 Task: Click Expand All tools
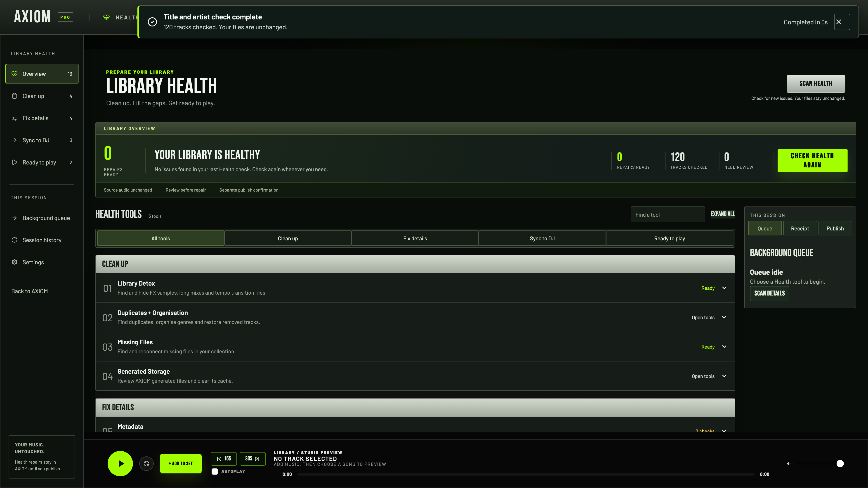click(722, 214)
